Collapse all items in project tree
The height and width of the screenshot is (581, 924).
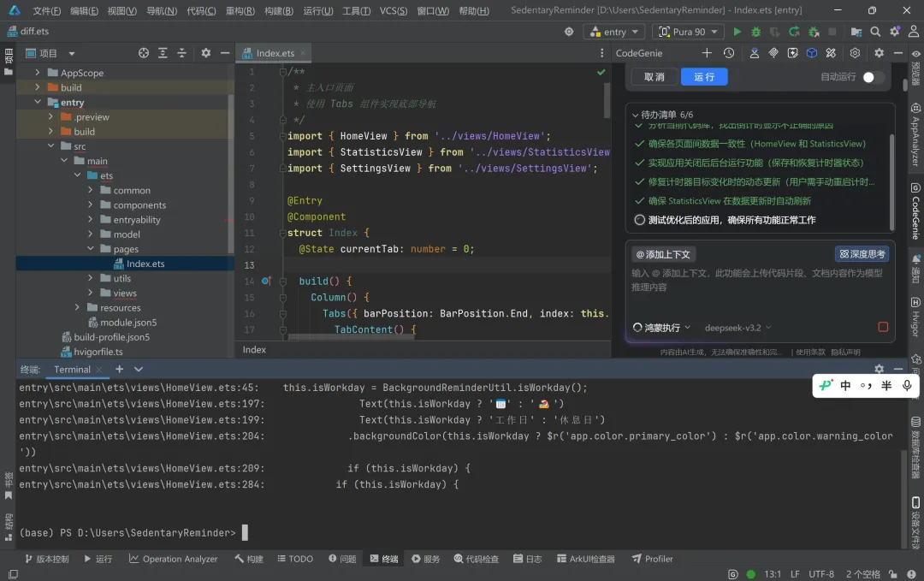[x=181, y=53]
